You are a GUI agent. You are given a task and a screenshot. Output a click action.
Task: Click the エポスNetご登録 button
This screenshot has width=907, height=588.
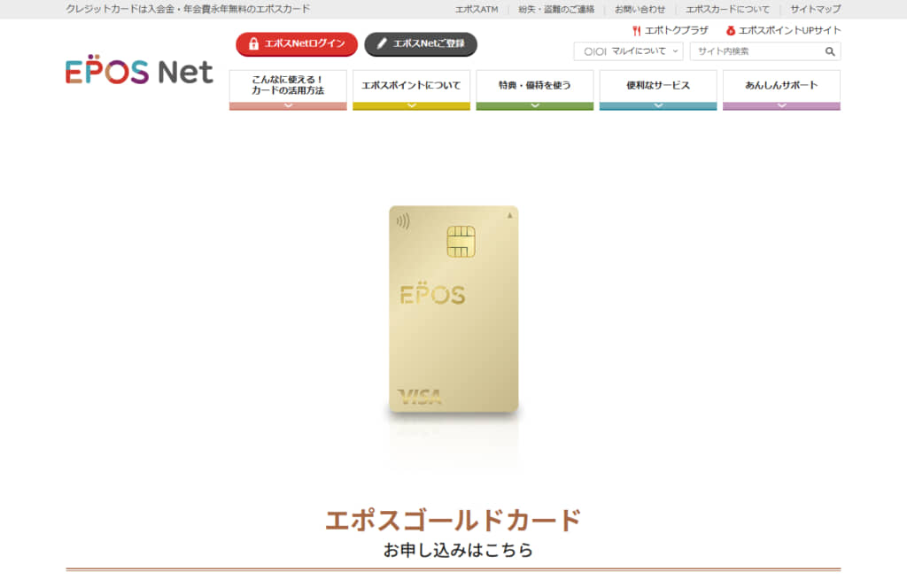coord(421,44)
